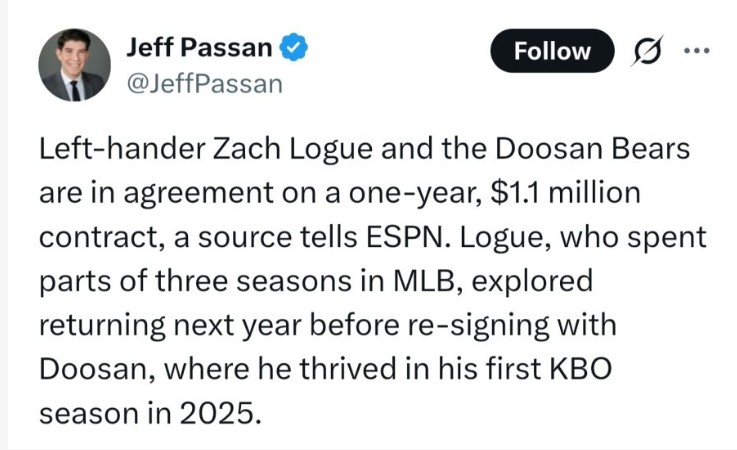Screen dimensions: 737x450
Task: Open the Jeff Passan display name link
Action: click(x=199, y=47)
